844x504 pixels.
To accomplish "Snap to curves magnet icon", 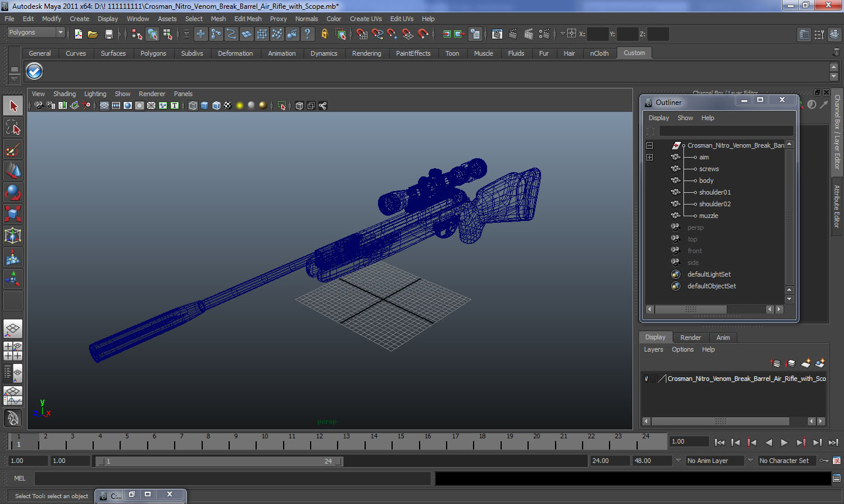I will pyautogui.click(x=377, y=34).
